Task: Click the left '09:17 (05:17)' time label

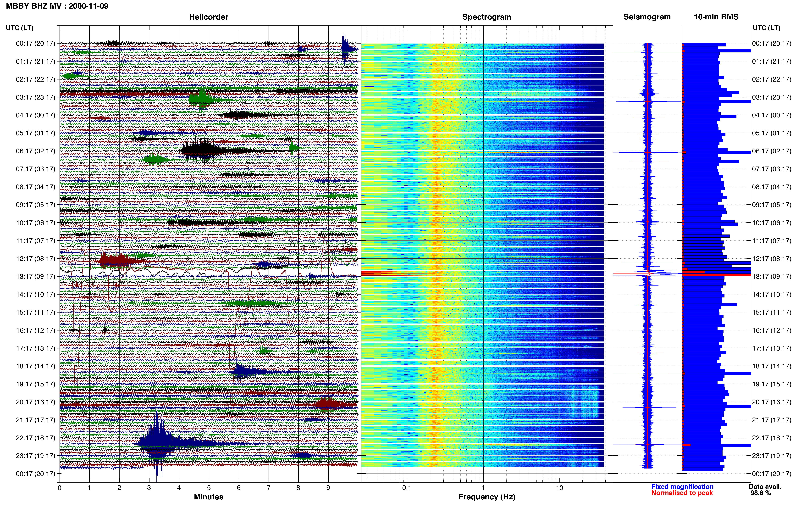Action: (36, 205)
